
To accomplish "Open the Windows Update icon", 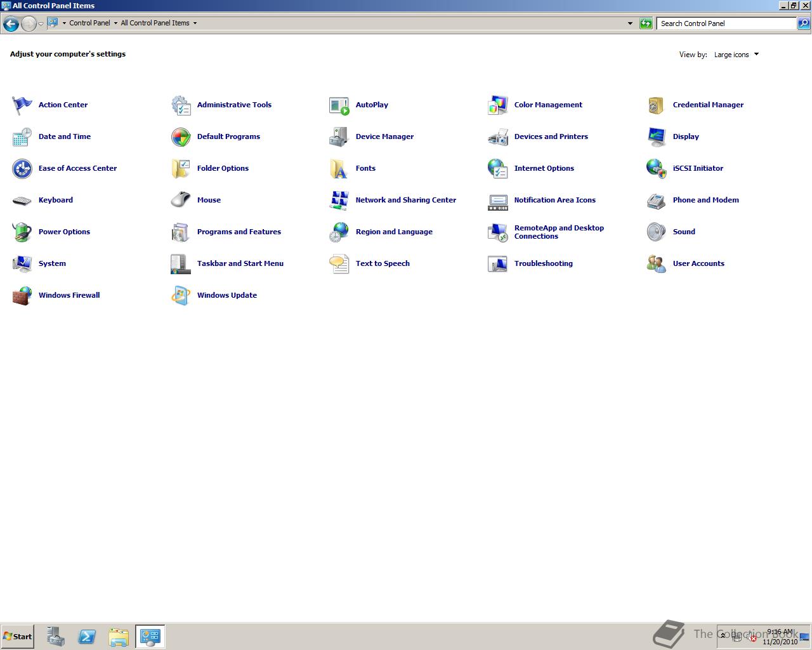I will point(181,295).
